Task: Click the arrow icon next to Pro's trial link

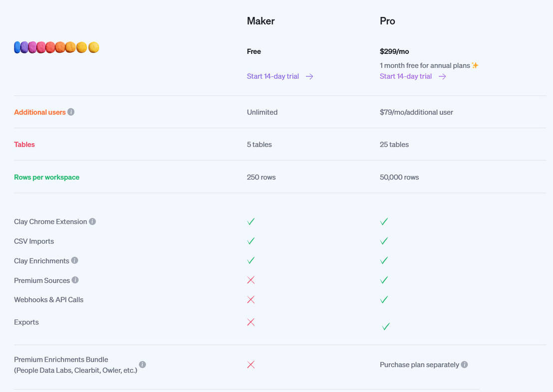Action: [x=442, y=76]
